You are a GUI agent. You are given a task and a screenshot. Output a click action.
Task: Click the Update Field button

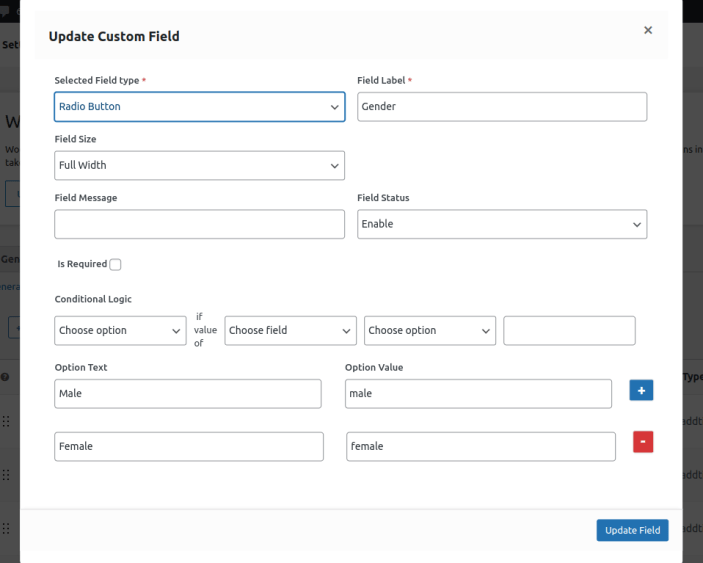click(632, 530)
